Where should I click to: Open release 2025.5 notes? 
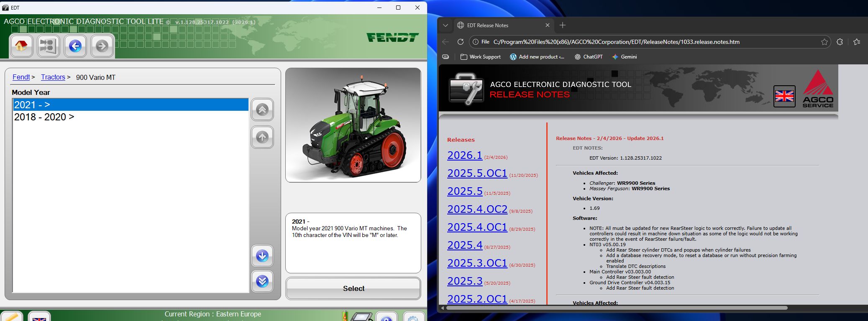(x=465, y=191)
